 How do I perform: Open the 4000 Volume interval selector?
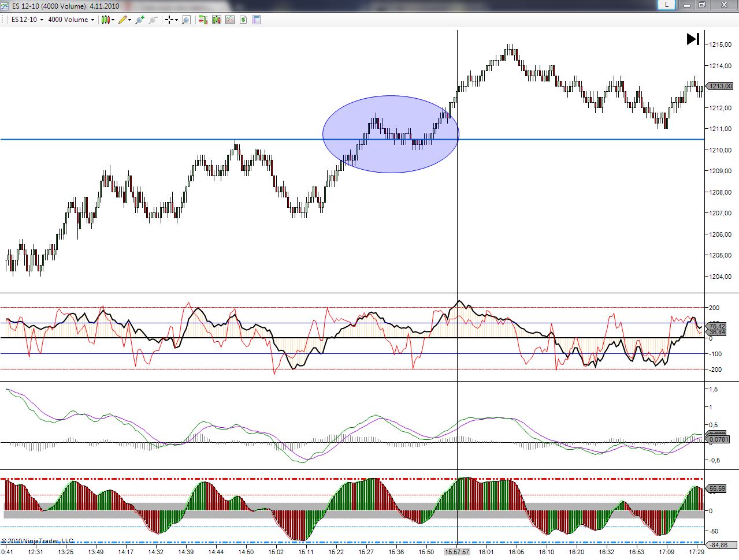coord(71,20)
